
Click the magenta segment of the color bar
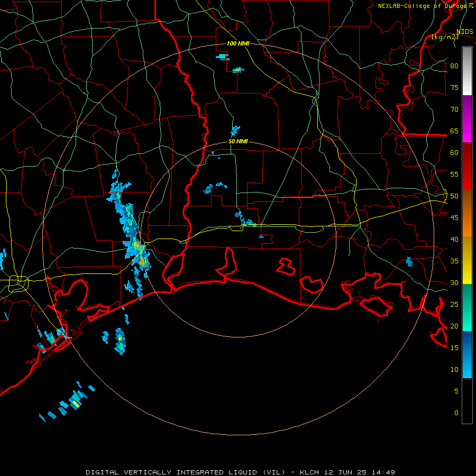pos(467,118)
